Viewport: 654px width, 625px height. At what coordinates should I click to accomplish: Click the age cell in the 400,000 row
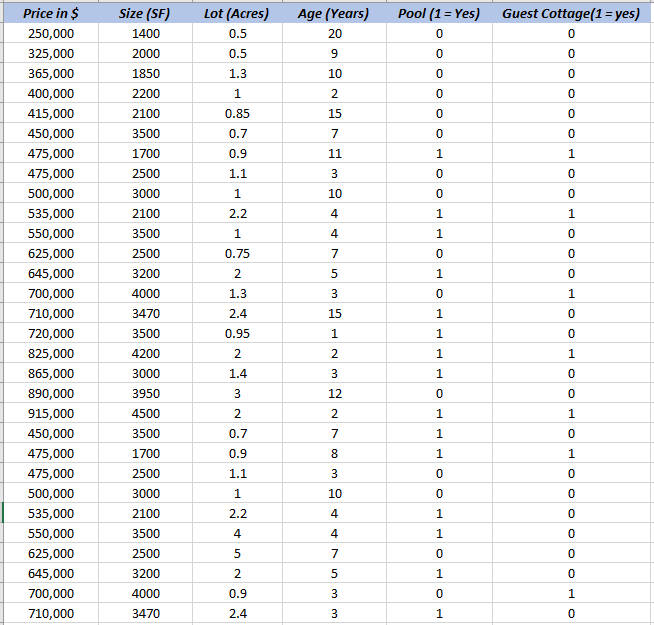335,93
